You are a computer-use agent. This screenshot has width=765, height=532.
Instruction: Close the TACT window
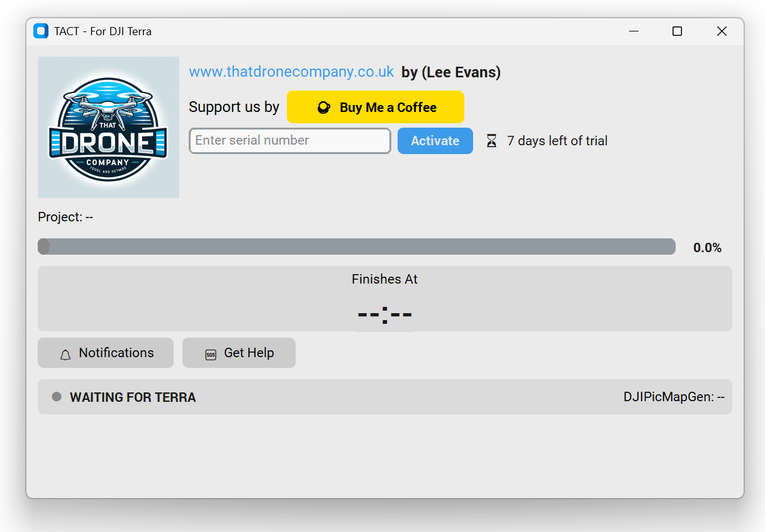(x=722, y=31)
